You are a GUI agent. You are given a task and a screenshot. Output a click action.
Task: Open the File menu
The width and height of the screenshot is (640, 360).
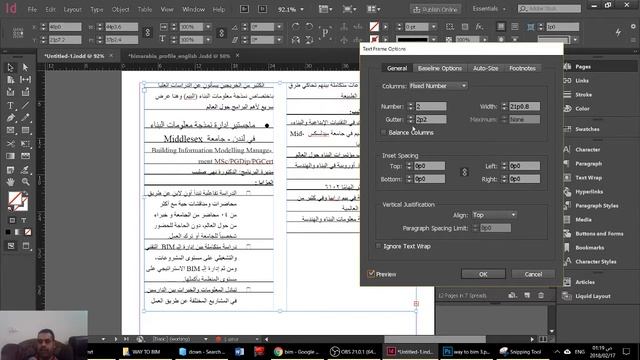(x=32, y=9)
